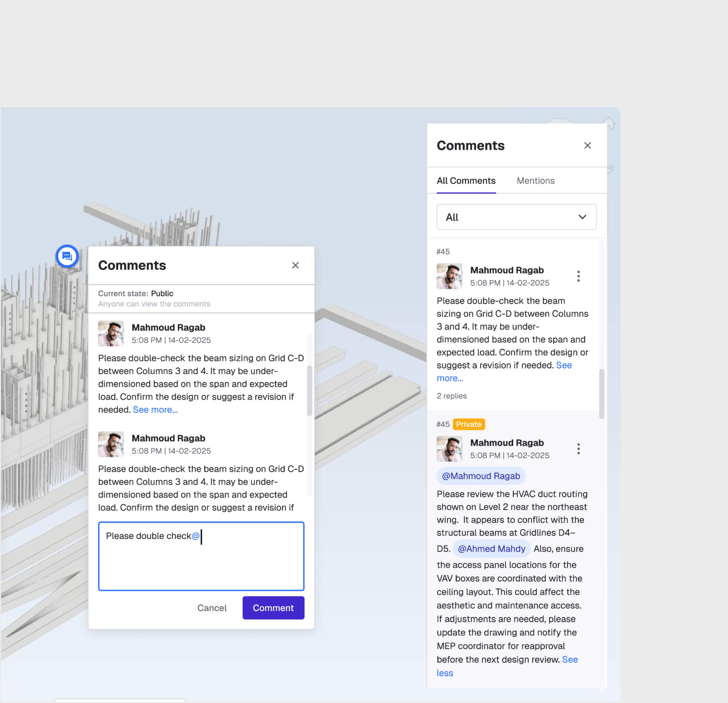This screenshot has height=703, width=728.
Task: Expand the 2 replies thread
Action: tap(452, 396)
